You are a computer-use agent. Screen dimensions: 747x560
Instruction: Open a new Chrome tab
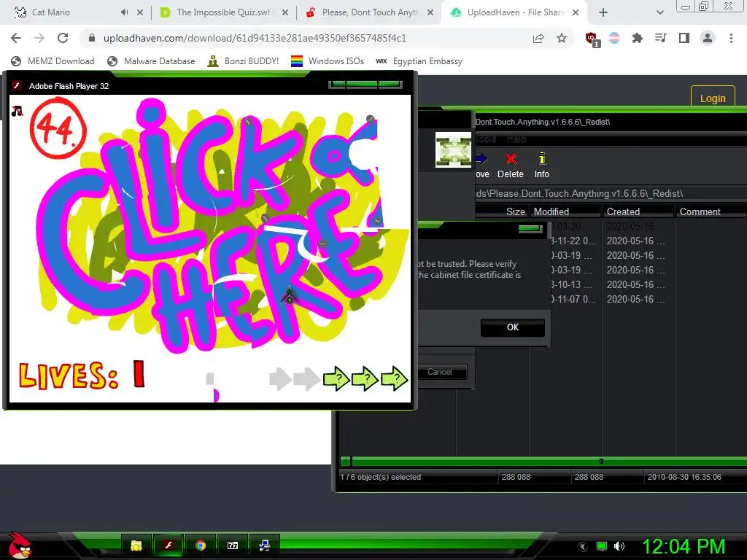603,12
